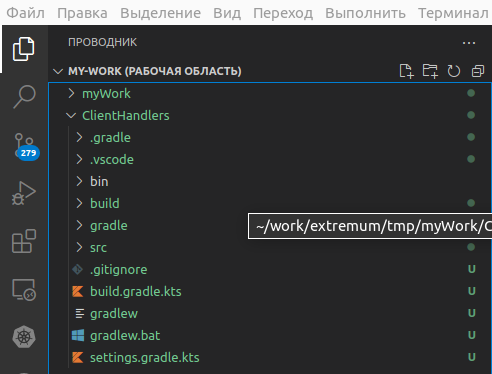Viewport: 492px width, 374px height.
Task: Expand the myWork folder chevron
Action: click(71, 93)
